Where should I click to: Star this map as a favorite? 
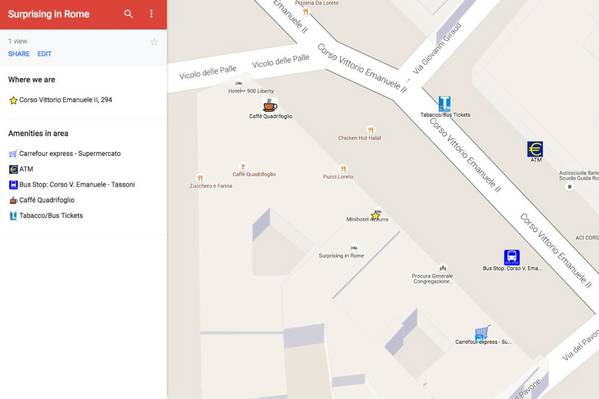[154, 42]
